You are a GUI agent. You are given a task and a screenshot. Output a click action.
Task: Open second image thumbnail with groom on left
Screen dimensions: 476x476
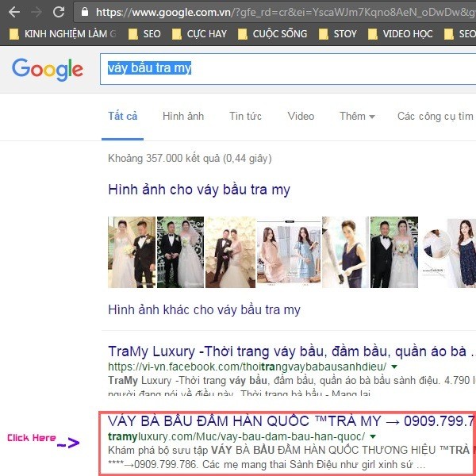(180, 252)
